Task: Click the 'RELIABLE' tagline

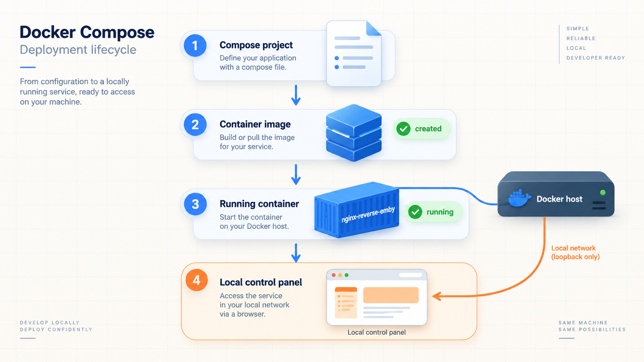Action: 581,38
